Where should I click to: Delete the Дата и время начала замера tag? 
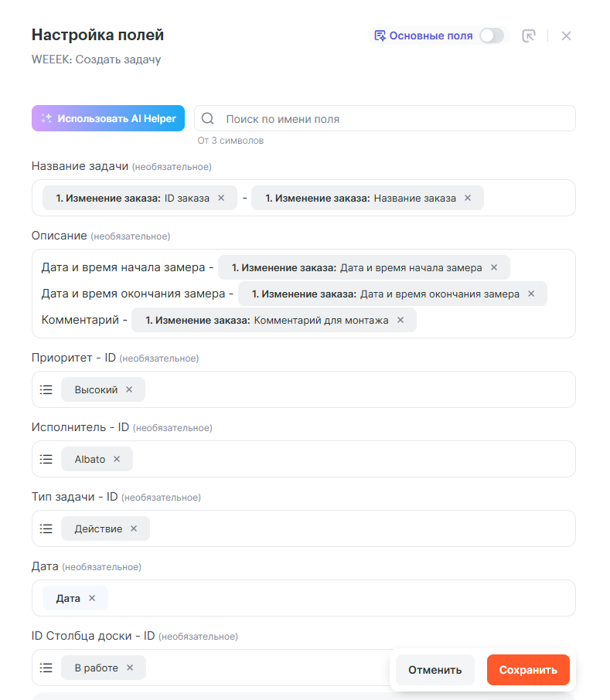(494, 267)
